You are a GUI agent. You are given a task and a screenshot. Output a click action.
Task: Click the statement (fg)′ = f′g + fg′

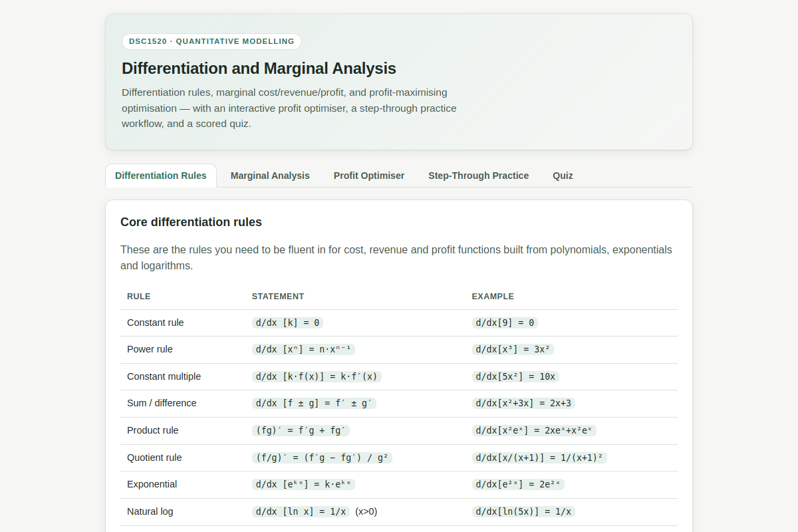[301, 430]
